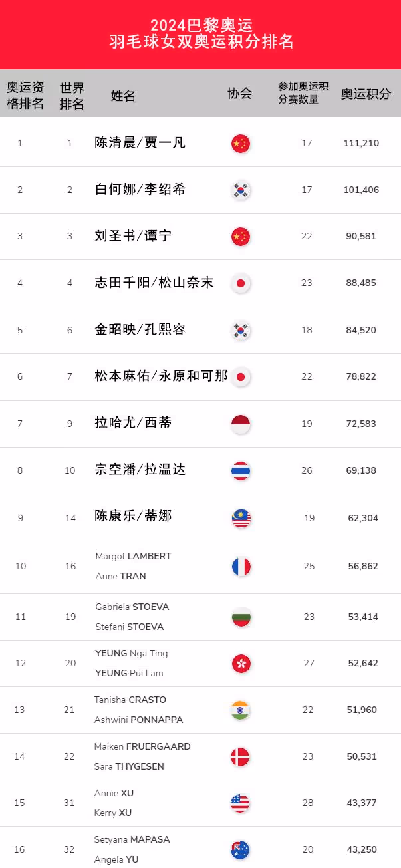Click the China flag beside 陈清晨/贾一凡
The image size is (401, 868).
coord(240,143)
